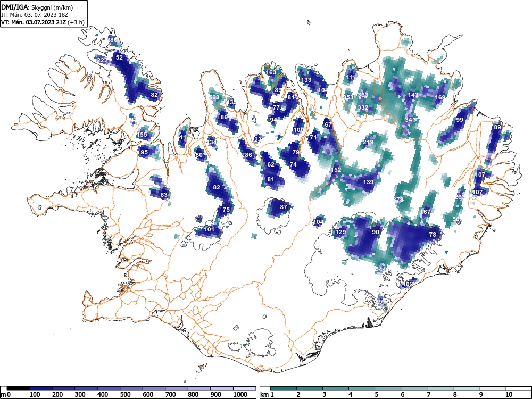Pick pale swatch between 9 and 10 km
The width and height of the screenshot is (532, 399).
[492, 388]
